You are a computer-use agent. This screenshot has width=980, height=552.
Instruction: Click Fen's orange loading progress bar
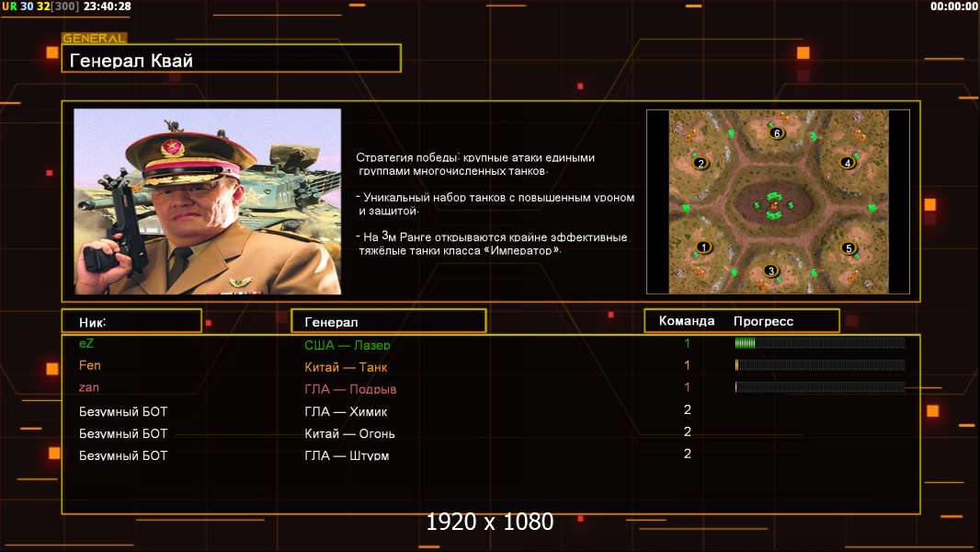(820, 364)
